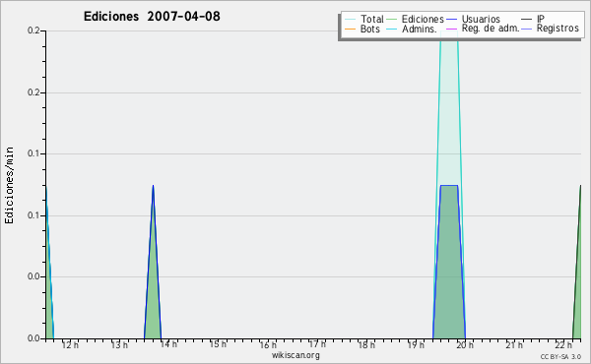This screenshot has height=364, width=591.
Task: Click the 15 h axis label
Action: tap(218, 344)
